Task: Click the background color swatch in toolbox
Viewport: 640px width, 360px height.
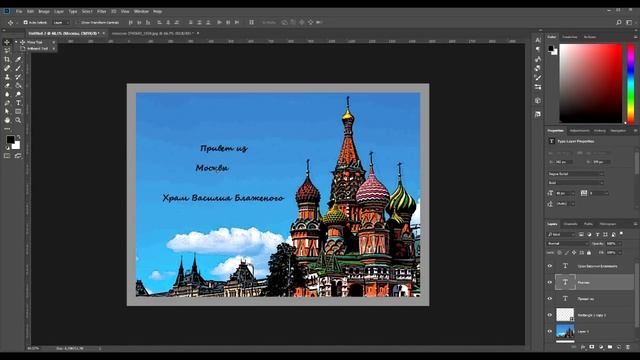Action: click(17, 146)
